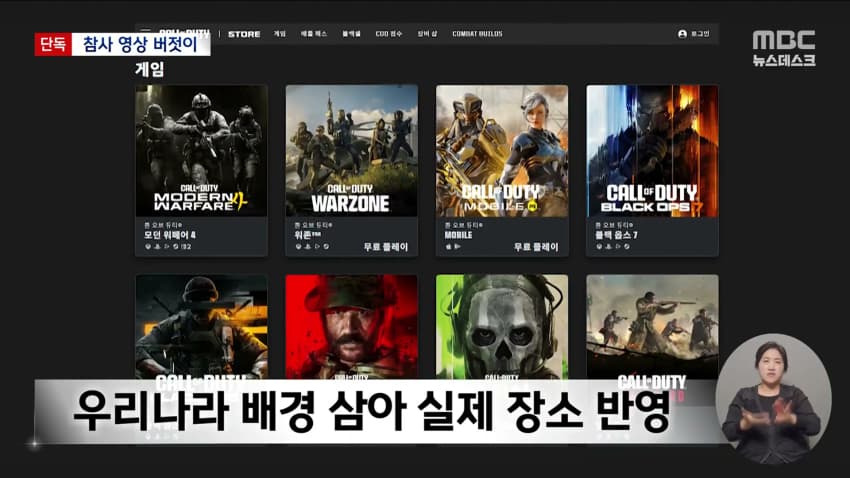Open the STORE menu item
Image resolution: width=850 pixels, height=478 pixels.
coord(244,34)
